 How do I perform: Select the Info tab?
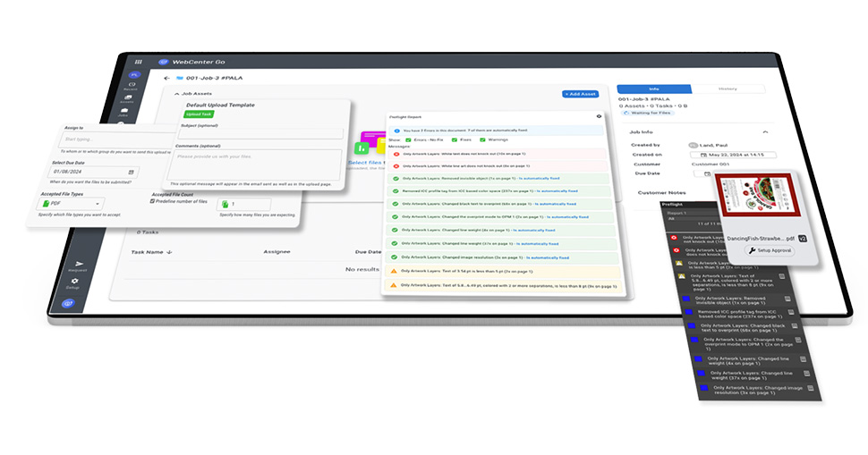pos(654,88)
